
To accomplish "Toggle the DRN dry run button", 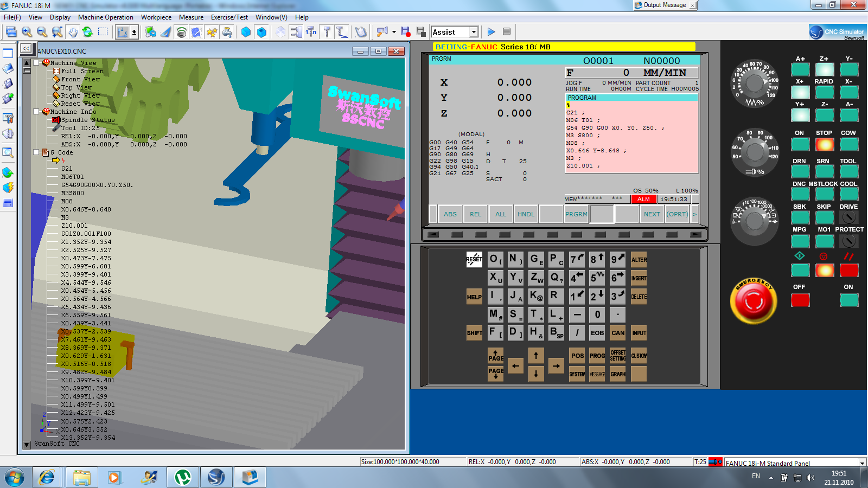I will click(x=800, y=171).
